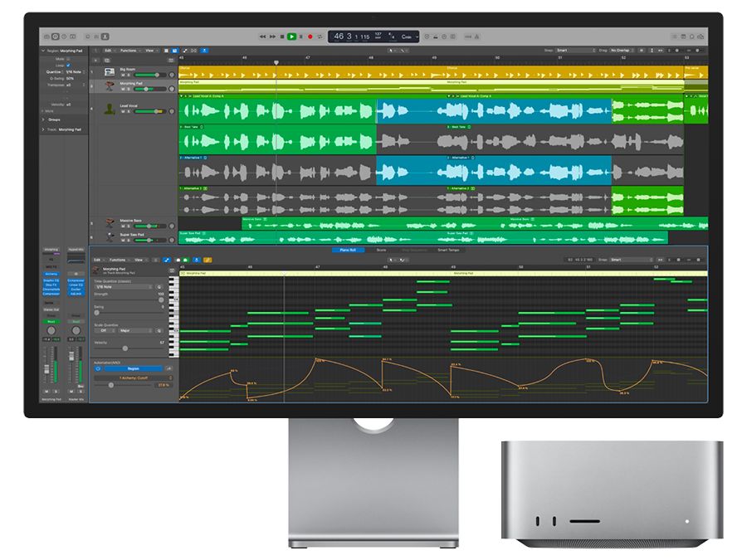Click the rewind transport button
Image resolution: width=747 pixels, height=560 pixels.
(x=262, y=37)
